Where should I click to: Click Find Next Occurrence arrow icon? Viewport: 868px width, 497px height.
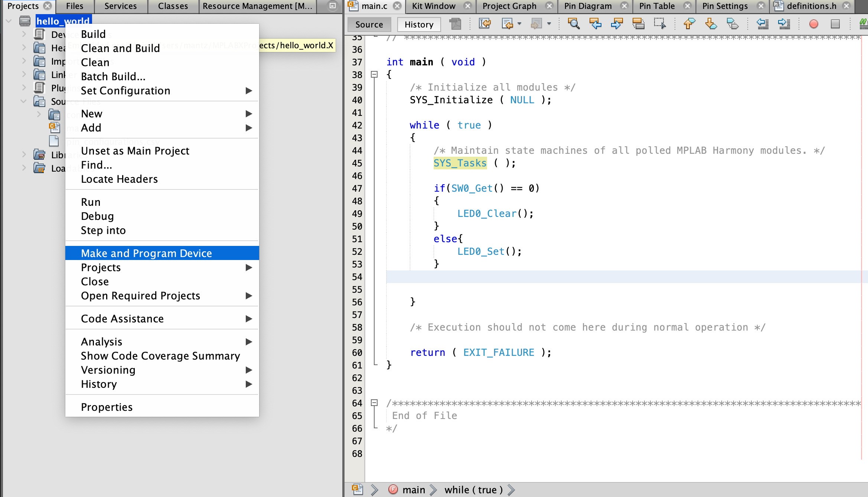tap(617, 24)
